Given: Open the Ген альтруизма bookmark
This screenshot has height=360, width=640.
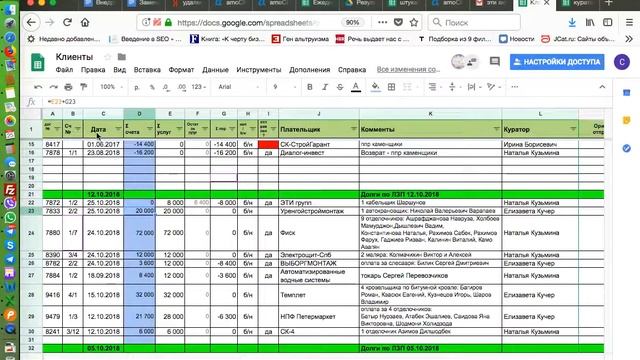Looking at the screenshot, I should point(300,39).
